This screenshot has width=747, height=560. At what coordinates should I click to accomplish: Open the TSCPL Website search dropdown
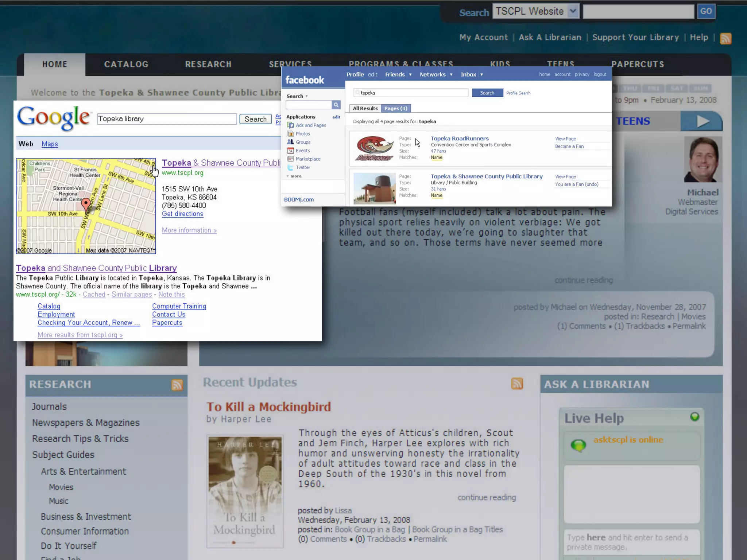coord(573,11)
